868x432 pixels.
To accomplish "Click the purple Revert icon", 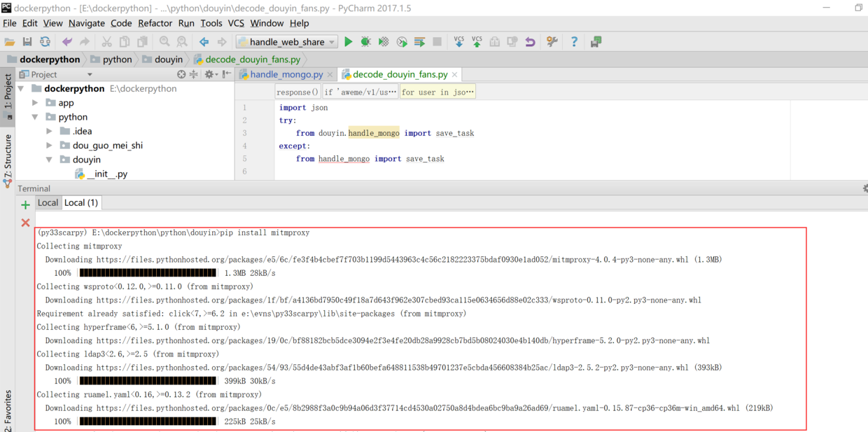I will [530, 42].
